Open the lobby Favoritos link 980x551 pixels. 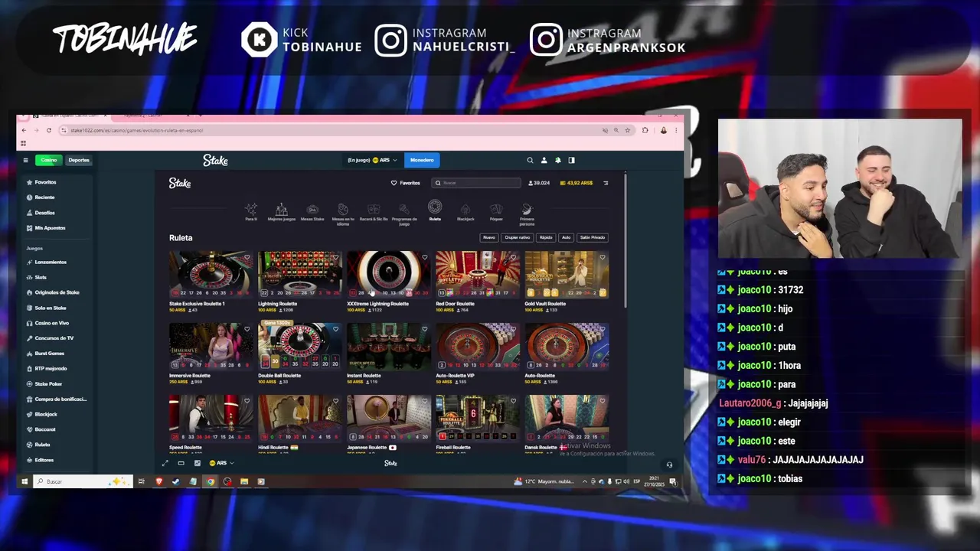(405, 183)
